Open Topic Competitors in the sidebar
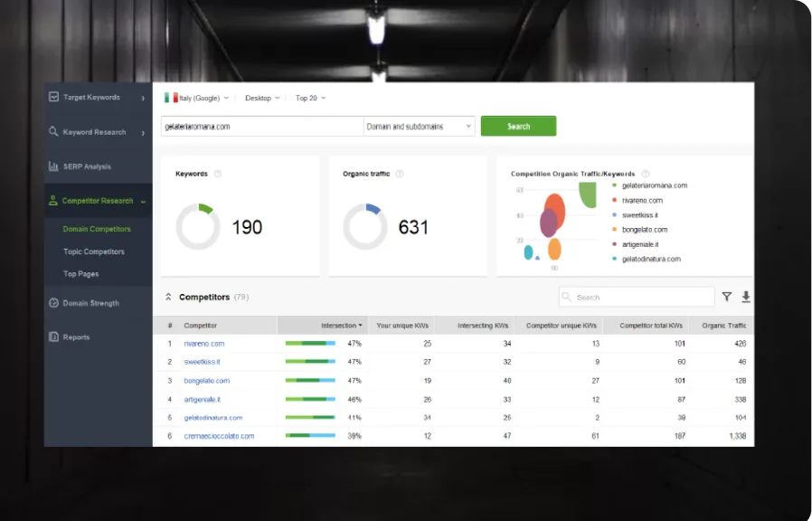Image resolution: width=812 pixels, height=521 pixels. pyautogui.click(x=94, y=251)
